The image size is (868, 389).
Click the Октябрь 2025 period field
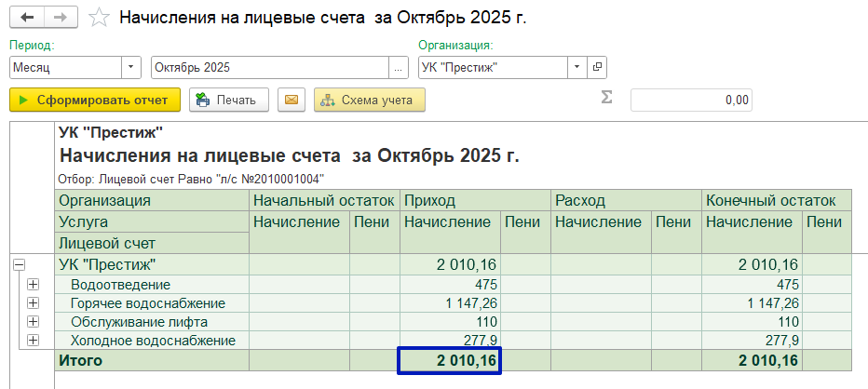pyautogui.click(x=268, y=68)
